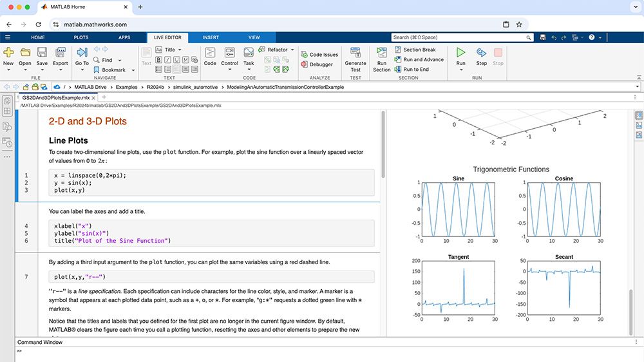Open the INSERT ribbon tab
Viewport: 644px width, 362px height.
tap(211, 37)
